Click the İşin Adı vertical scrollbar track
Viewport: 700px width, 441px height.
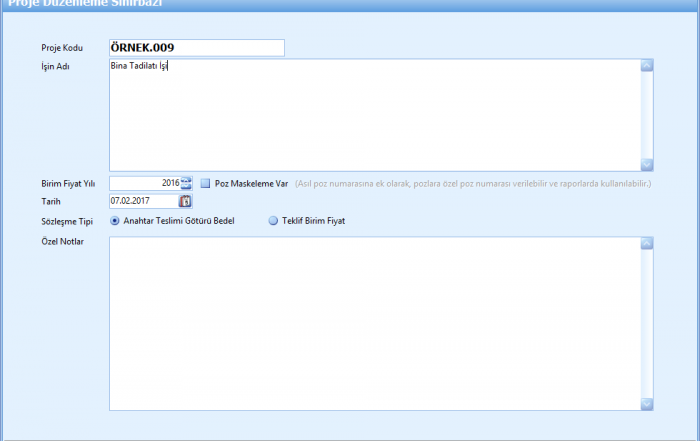coord(646,115)
